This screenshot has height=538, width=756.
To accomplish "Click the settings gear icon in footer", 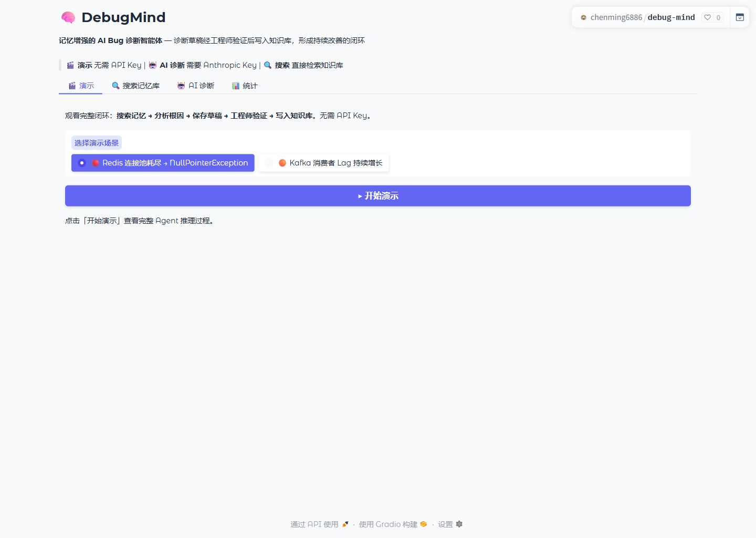I will click(459, 524).
